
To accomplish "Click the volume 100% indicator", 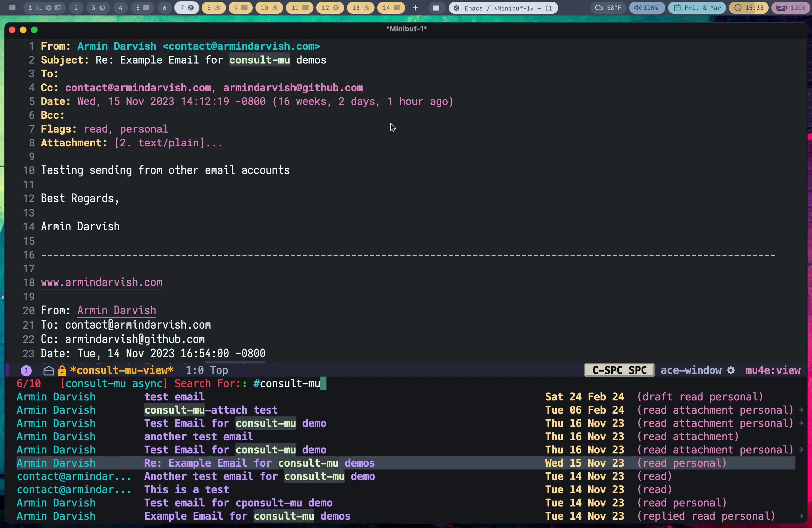I will (647, 7).
